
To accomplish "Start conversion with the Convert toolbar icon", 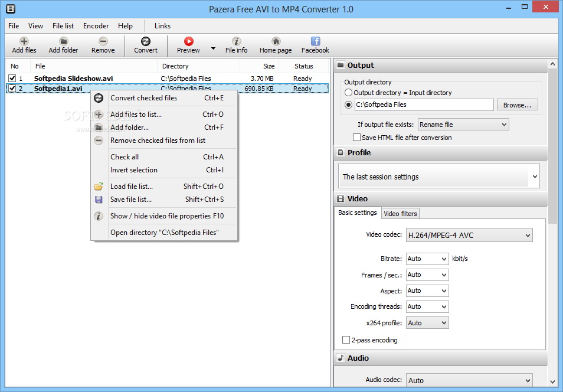I will pyautogui.click(x=145, y=41).
